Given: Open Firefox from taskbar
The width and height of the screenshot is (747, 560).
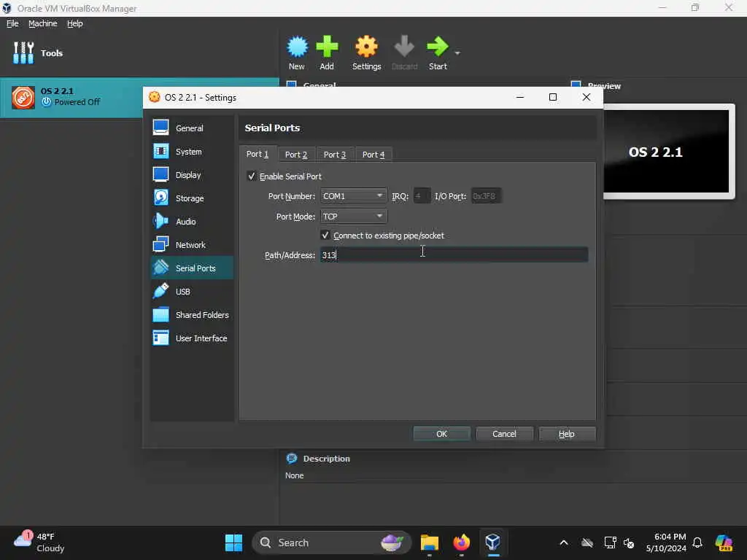Looking at the screenshot, I should [461, 542].
